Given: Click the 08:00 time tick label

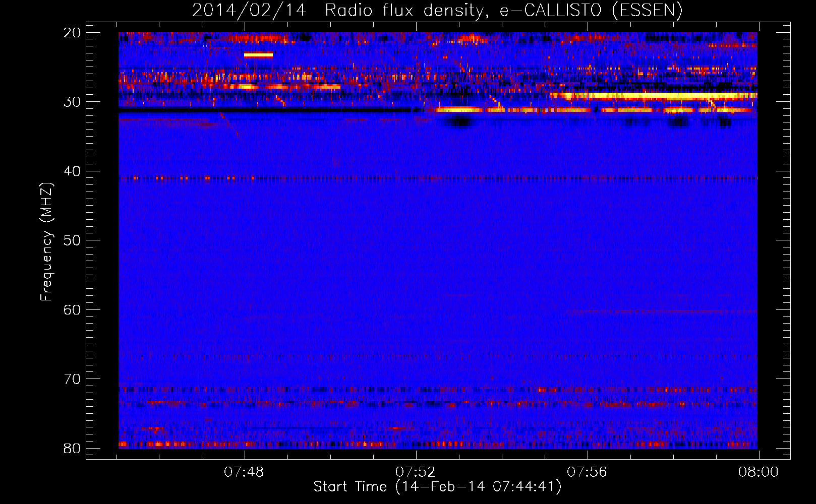Looking at the screenshot, I should click(759, 472).
